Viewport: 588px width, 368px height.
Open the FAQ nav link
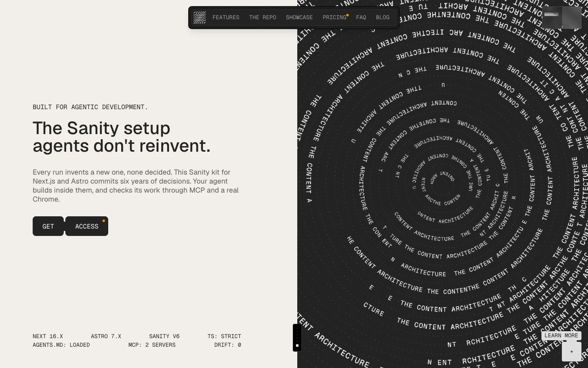click(x=361, y=18)
